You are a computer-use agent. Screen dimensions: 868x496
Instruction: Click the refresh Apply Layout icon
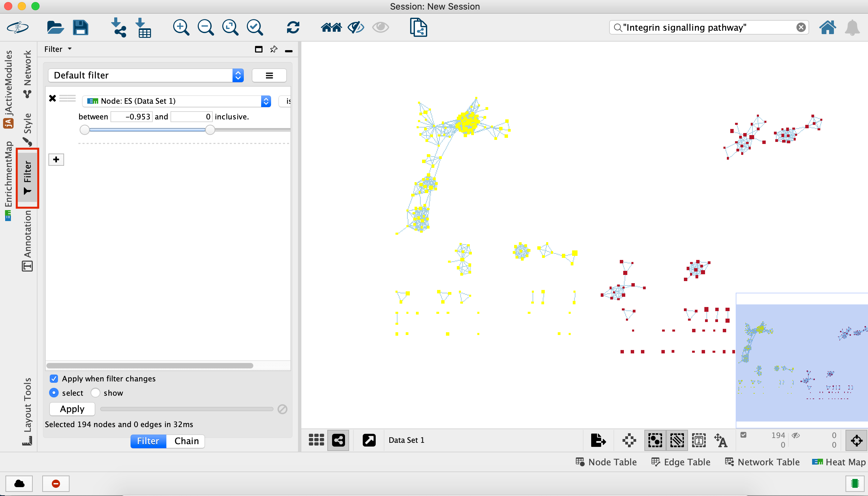(x=293, y=27)
